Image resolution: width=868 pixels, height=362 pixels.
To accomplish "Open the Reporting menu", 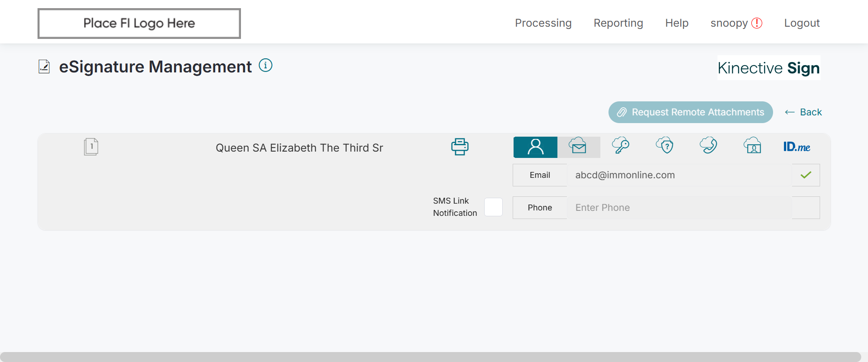I will (x=618, y=23).
